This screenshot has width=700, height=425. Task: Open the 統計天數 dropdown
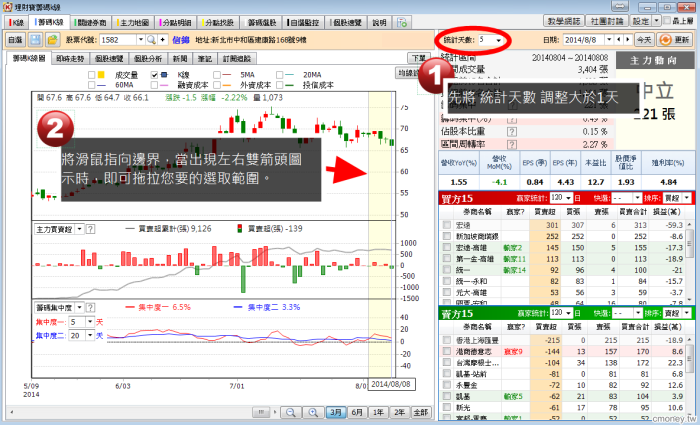pyautogui.click(x=497, y=39)
